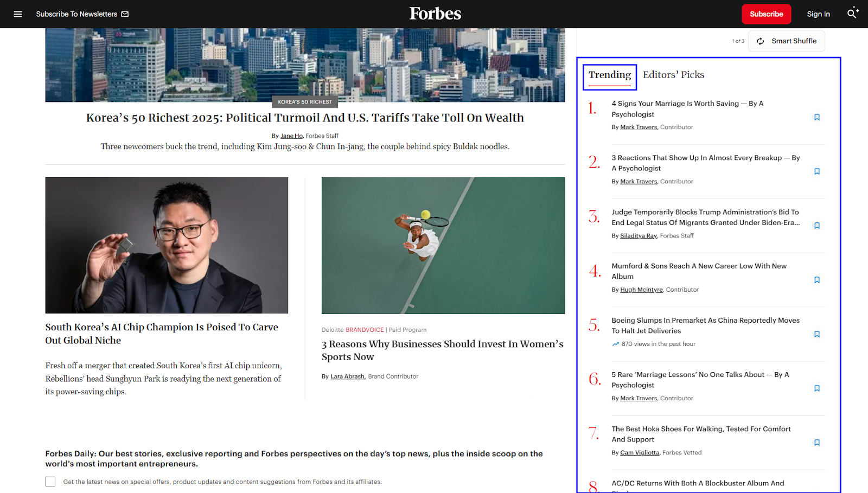Open the Sunghyun Park chip photo
The image size is (868, 493).
pyautogui.click(x=167, y=245)
